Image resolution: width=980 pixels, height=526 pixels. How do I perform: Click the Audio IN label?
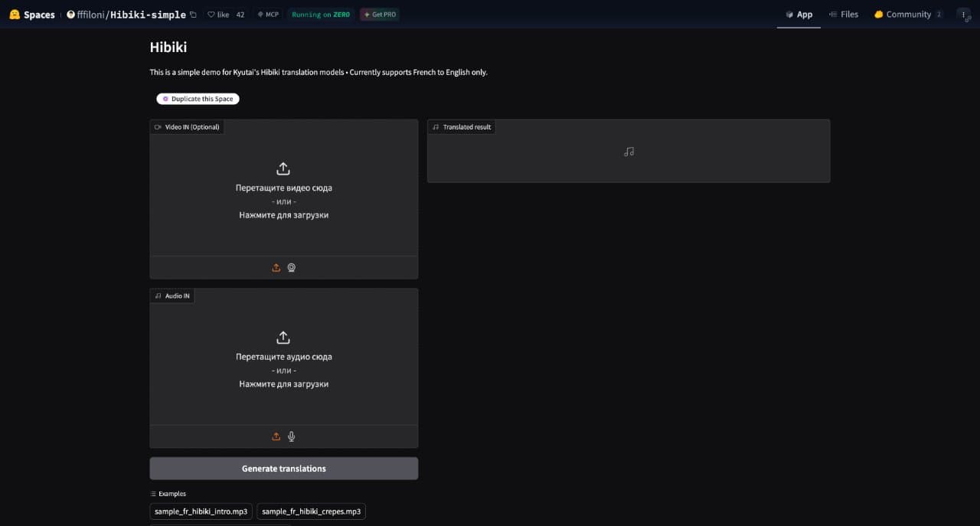pyautogui.click(x=172, y=296)
